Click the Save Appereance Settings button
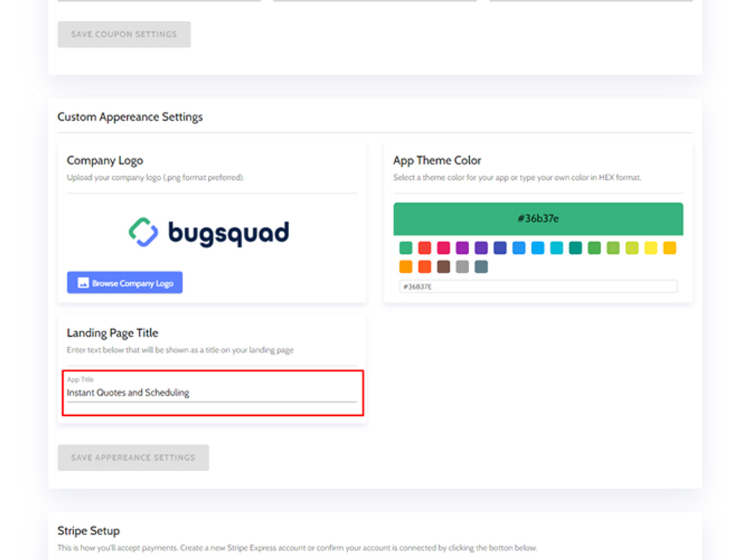Screen dimensions: 747x560 point(134,458)
